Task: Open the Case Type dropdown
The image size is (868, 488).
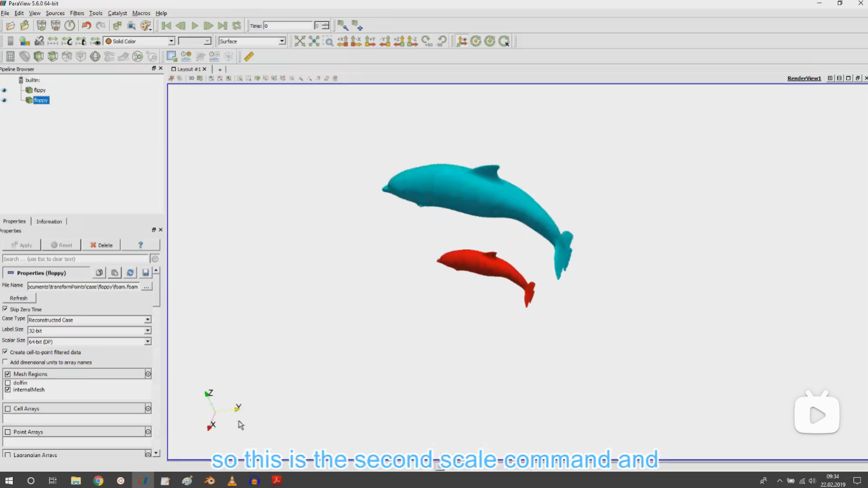Action: click(89, 319)
